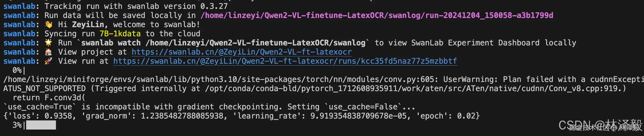Click the conv.py:605 UserWarning file path

tap(218, 79)
